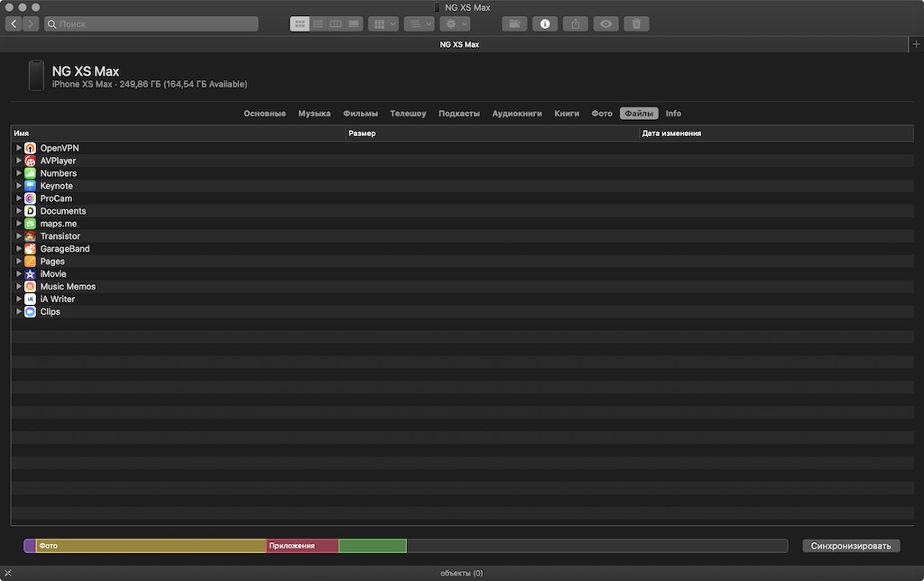Click the ProCam app icon
This screenshot has width=924, height=581.
tap(30, 198)
